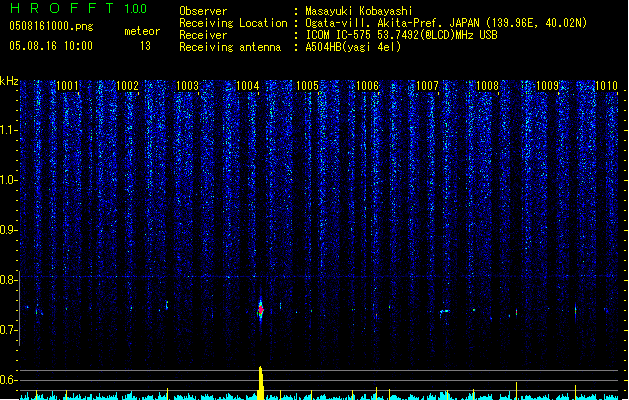Screen dimensions: 629x400
Task: Click the Ogata-vill. Akita-Pref. JAPAN location text
Action: (446, 23)
